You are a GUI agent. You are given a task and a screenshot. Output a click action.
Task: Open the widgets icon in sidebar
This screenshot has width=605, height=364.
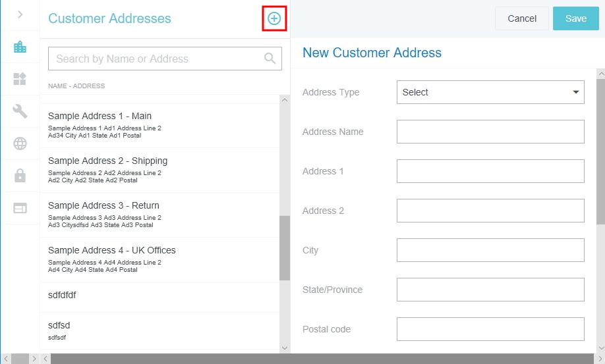[x=20, y=79]
